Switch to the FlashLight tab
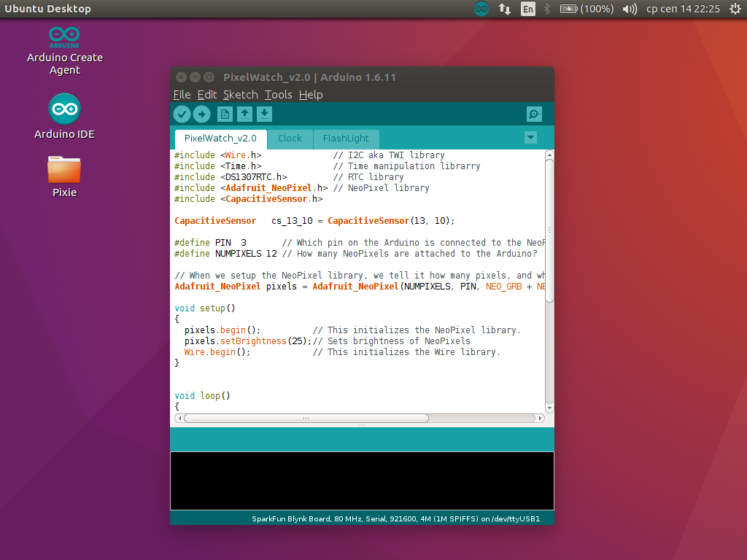The height and width of the screenshot is (560, 747). (346, 138)
